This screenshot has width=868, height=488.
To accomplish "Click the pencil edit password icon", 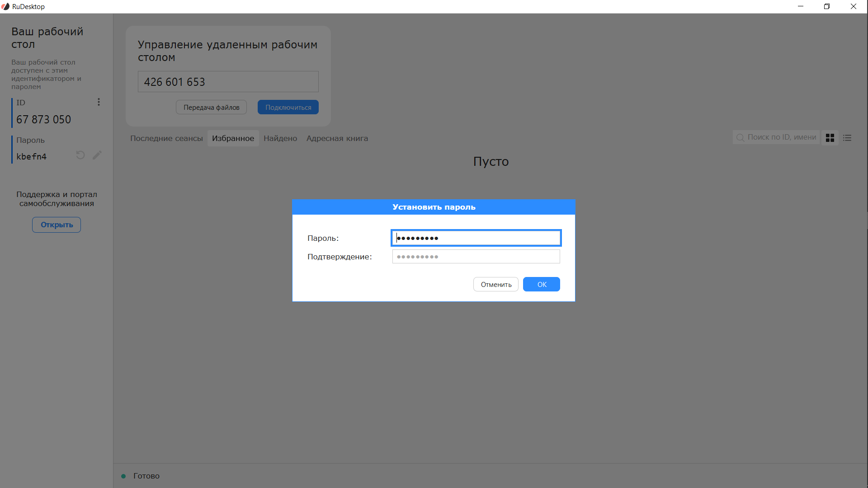I will point(97,155).
